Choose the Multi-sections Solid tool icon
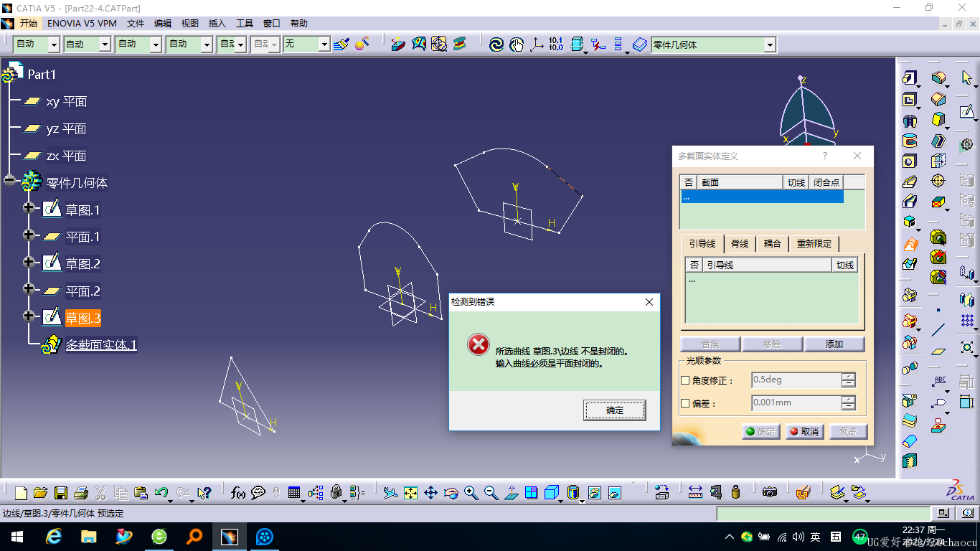The image size is (980, 551). [910, 244]
